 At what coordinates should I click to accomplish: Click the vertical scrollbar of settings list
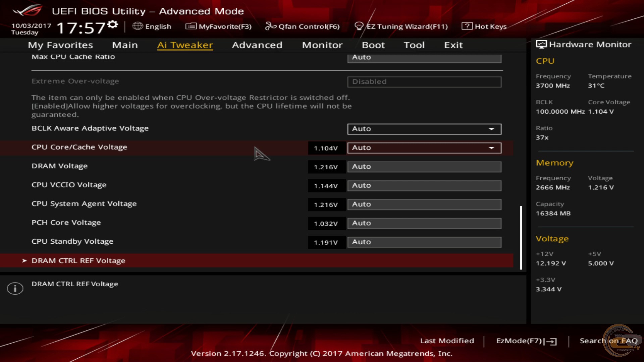[x=521, y=237]
